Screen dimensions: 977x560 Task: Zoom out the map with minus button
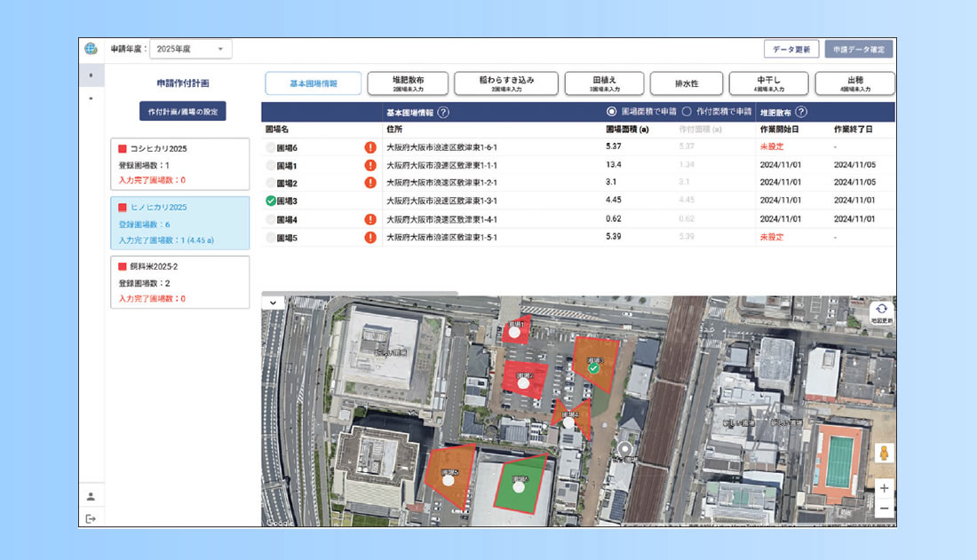coord(884,509)
